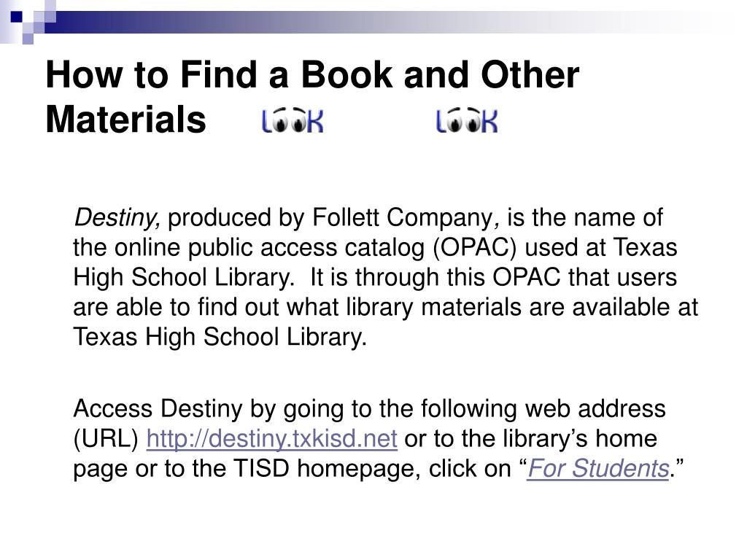Select the title line "How to Find a Book and Other"
Viewport: 747px width, 560px height.
(312, 75)
